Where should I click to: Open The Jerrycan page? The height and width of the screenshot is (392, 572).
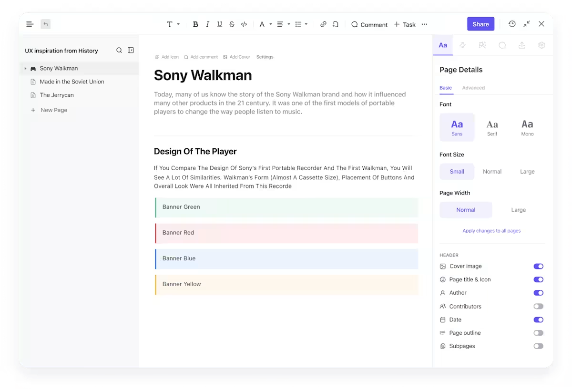[57, 95]
